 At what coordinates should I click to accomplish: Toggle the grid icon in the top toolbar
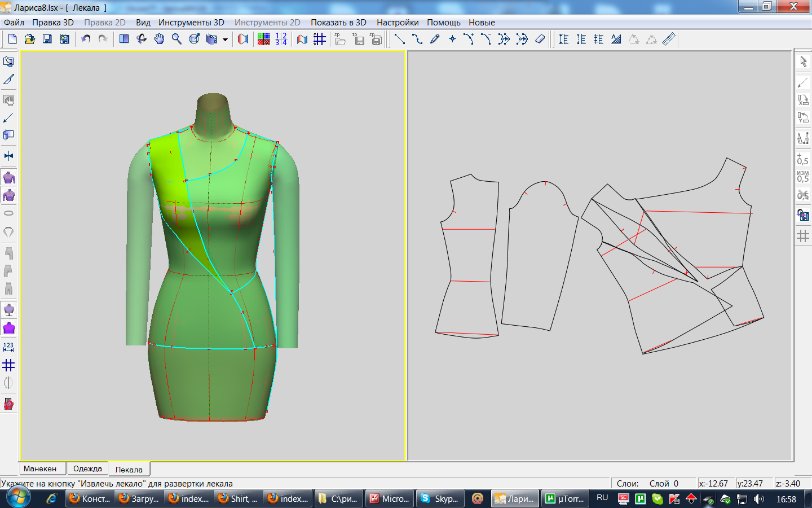pos(320,39)
